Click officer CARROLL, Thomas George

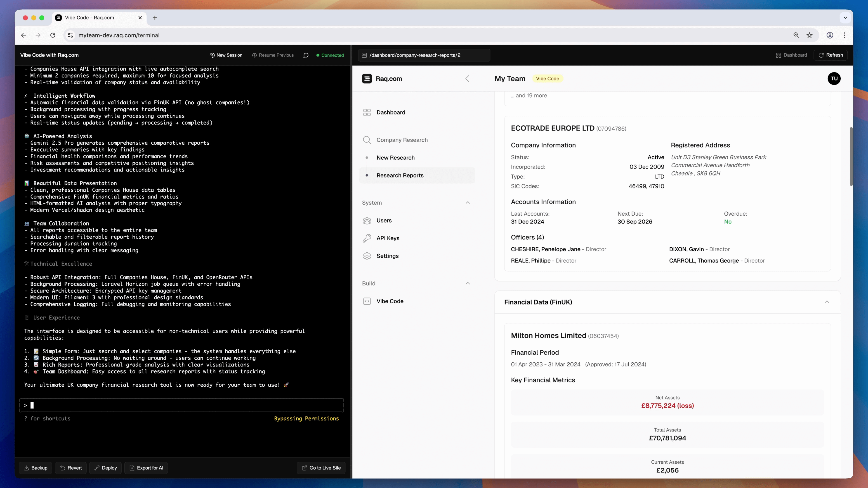tap(704, 261)
